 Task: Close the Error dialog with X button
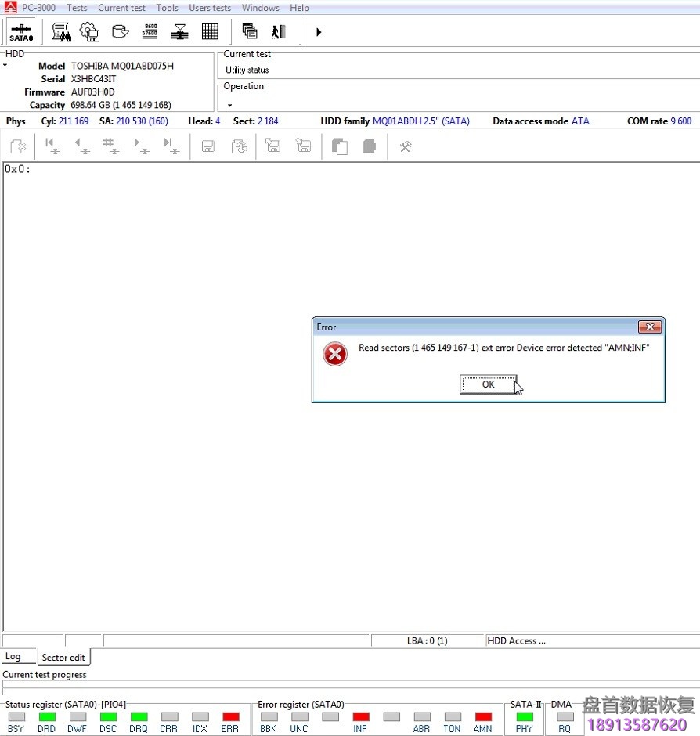coord(649,327)
